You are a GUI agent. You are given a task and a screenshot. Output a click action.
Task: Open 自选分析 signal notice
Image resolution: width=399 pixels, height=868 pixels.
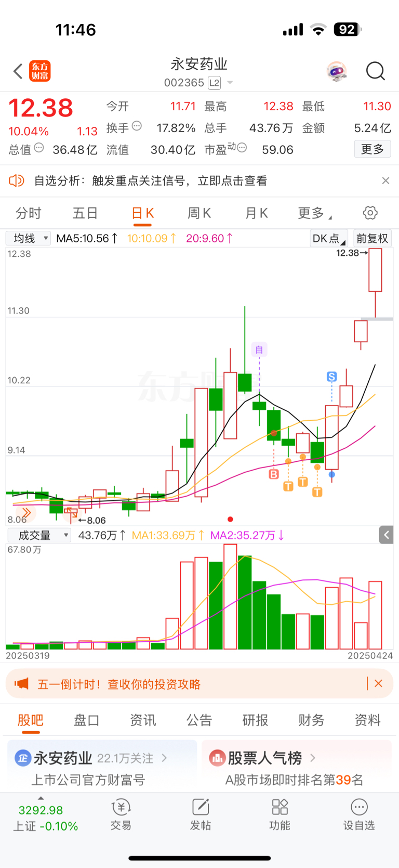(151, 180)
